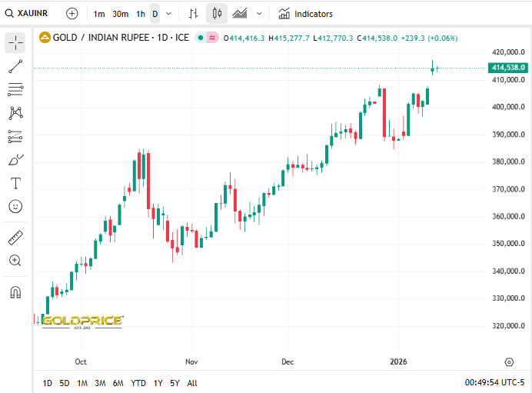Screen dimensions: 532x393
Task: Click the 420,000.0 price axis label
Action: point(508,52)
